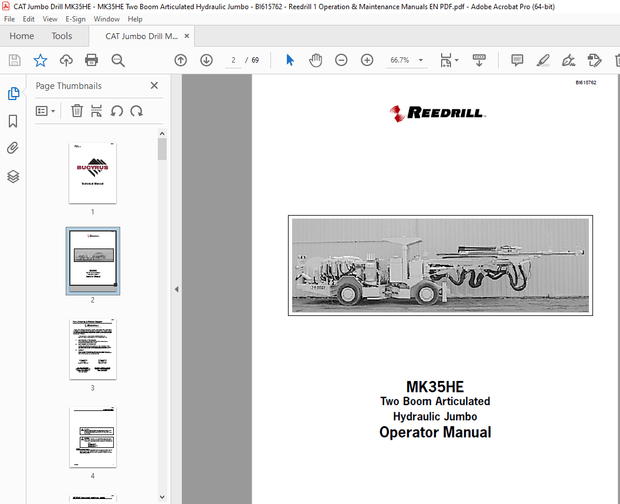Zoom in with plus button
620x504 pixels.
(367, 60)
